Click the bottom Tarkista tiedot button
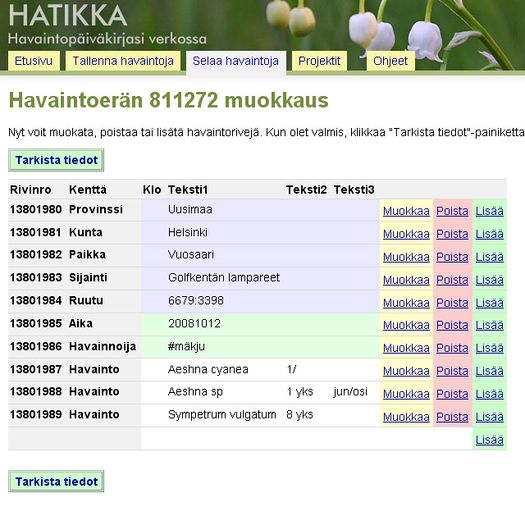Image resolution: width=525 pixels, height=507 pixels. [56, 482]
